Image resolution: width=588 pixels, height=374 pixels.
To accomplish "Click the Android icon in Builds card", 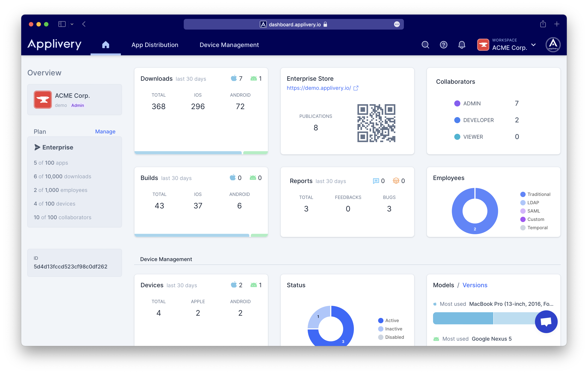I will [253, 178].
